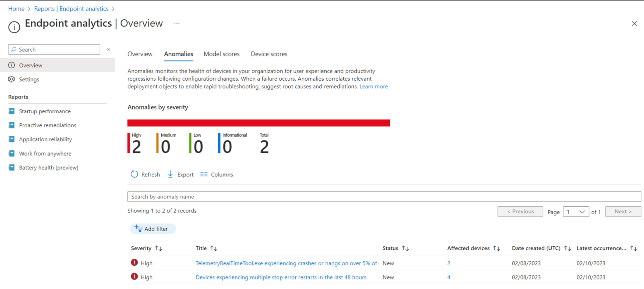The image size is (644, 289).
Task: Open the ellipsis menu beside Overview title
Action: click(x=177, y=23)
